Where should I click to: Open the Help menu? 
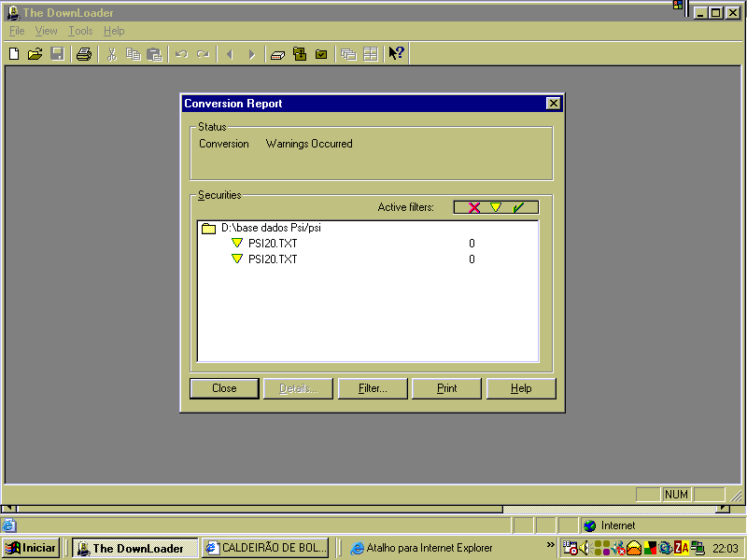click(114, 31)
